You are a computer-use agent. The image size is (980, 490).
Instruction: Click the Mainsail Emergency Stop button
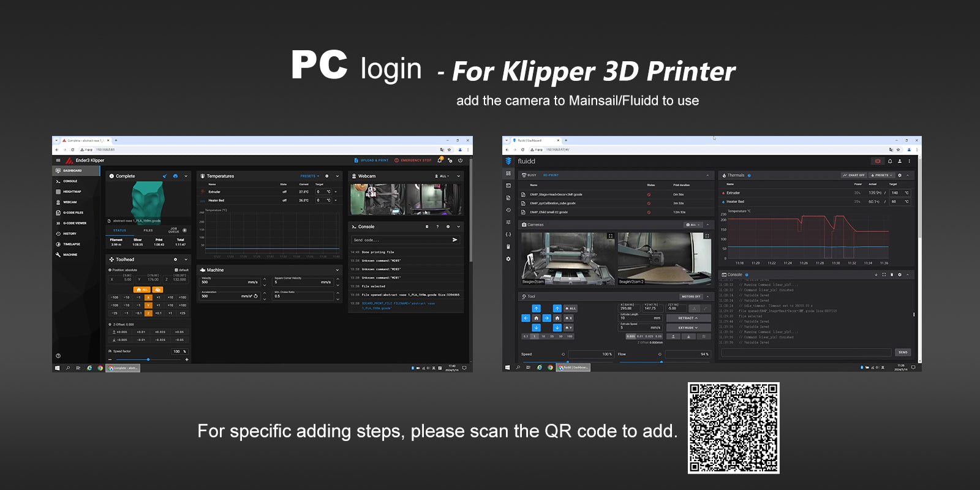413,160
